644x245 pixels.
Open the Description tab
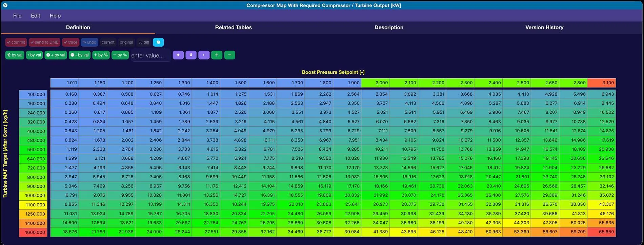[389, 27]
